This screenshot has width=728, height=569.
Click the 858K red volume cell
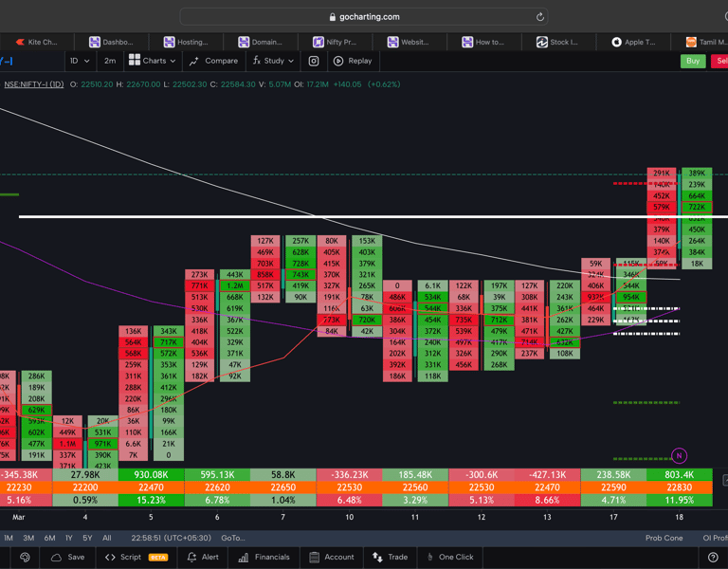[265, 274]
